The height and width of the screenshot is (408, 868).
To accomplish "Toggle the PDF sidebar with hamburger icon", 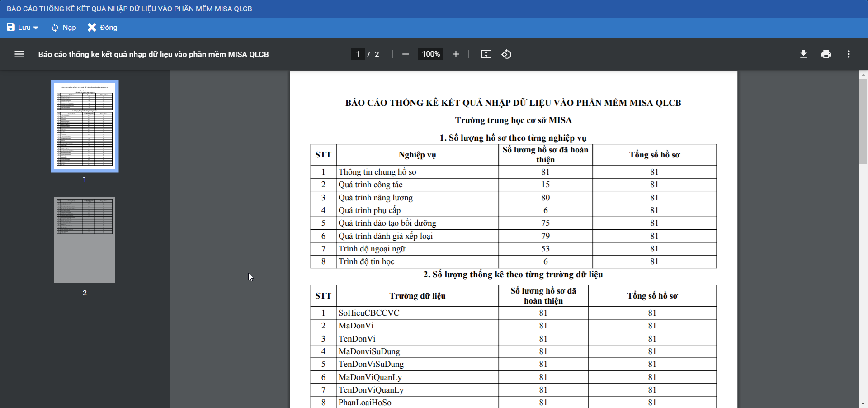I will tap(19, 54).
